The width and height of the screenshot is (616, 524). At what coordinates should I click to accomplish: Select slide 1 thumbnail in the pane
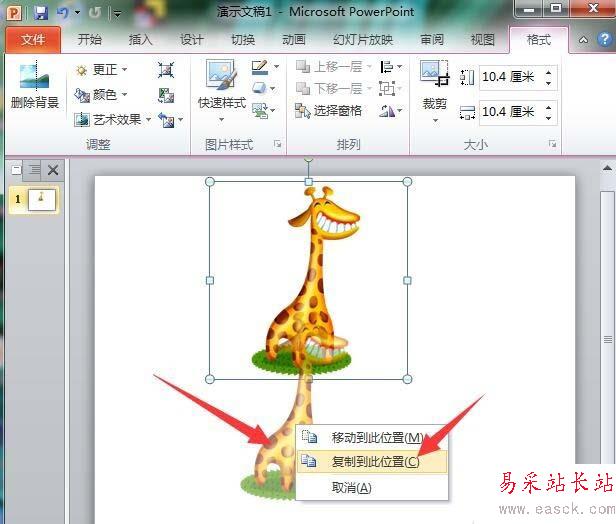click(42, 200)
